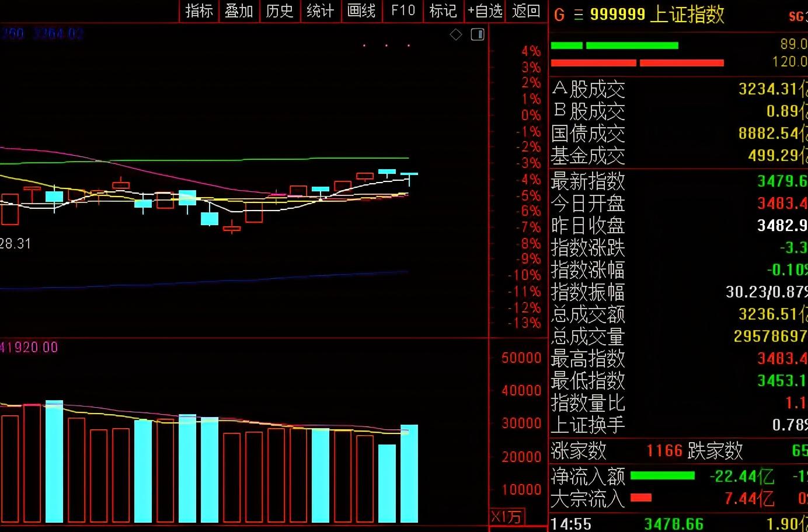Click the 总成交额 label
808x532 pixels.
(x=588, y=314)
